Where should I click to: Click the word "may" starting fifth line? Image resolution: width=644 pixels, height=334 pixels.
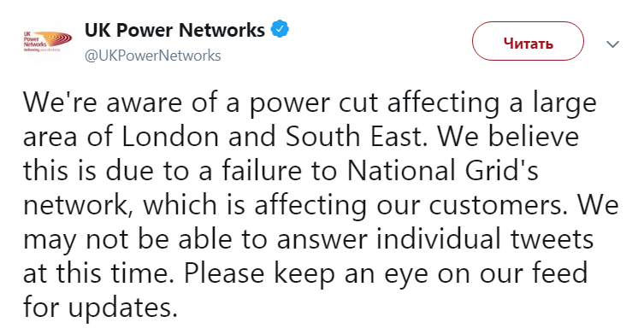tap(50, 240)
